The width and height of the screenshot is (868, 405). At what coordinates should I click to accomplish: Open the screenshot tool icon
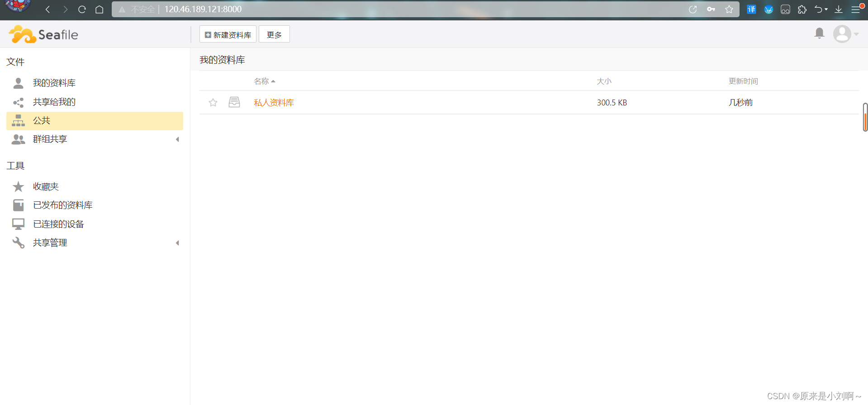coord(786,9)
